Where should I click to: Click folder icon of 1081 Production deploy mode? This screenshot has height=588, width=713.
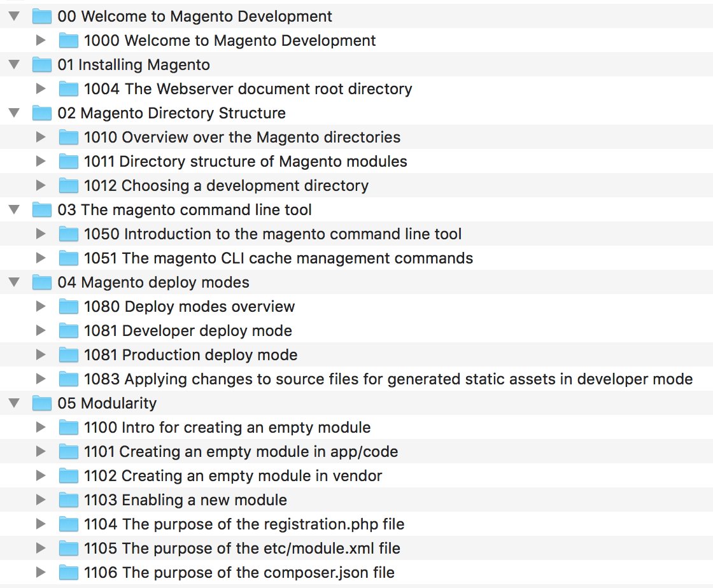69,355
